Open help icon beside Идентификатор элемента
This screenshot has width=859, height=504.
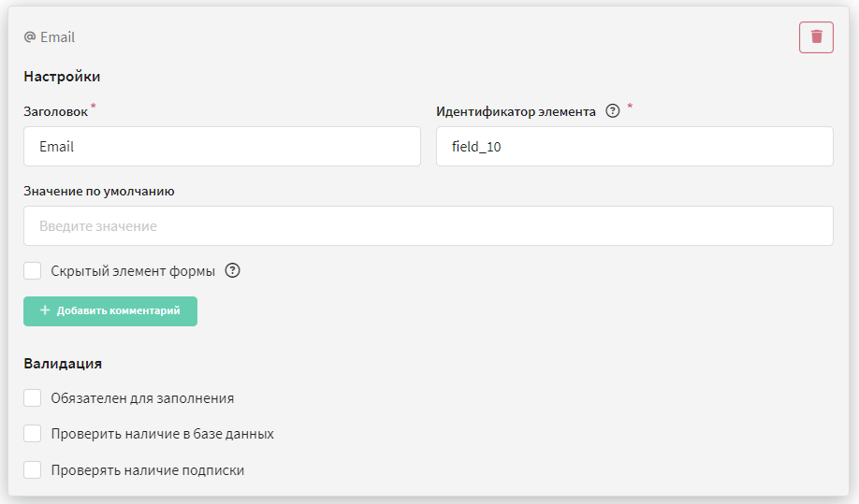613,111
